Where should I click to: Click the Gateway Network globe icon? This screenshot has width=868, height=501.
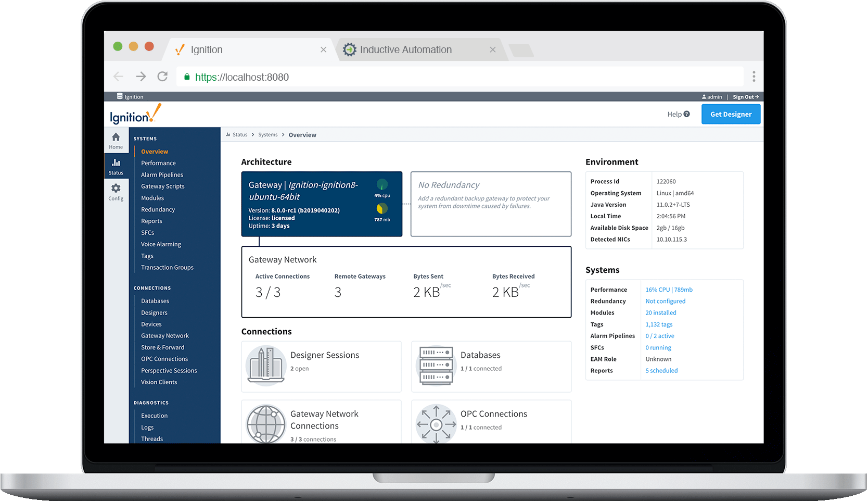tap(266, 424)
